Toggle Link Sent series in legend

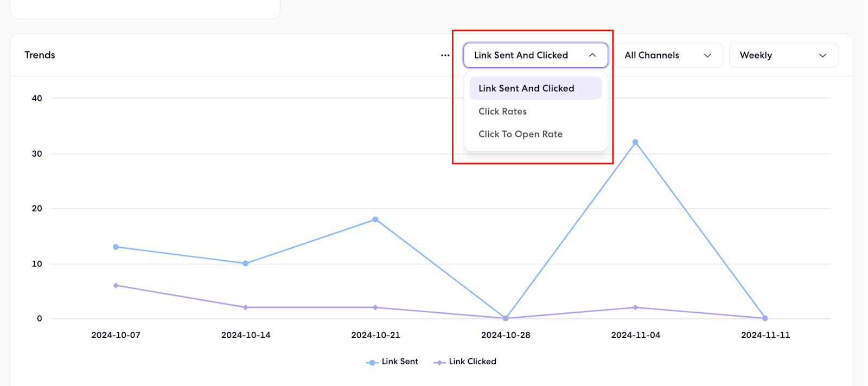(392, 362)
